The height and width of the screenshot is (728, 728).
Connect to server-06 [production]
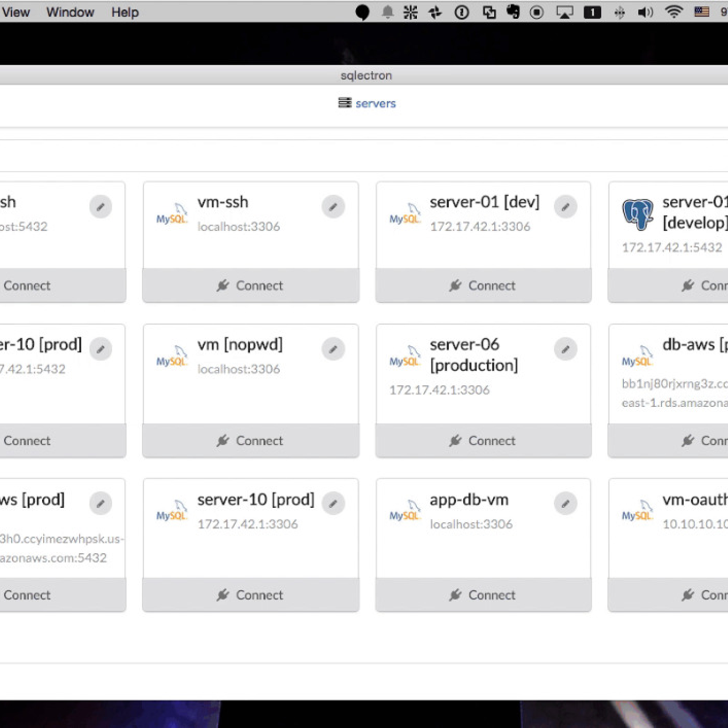[483, 440]
